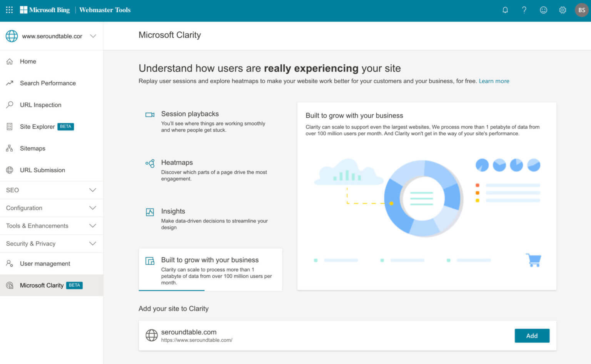
Task: Expand the SEO section
Action: 52,190
